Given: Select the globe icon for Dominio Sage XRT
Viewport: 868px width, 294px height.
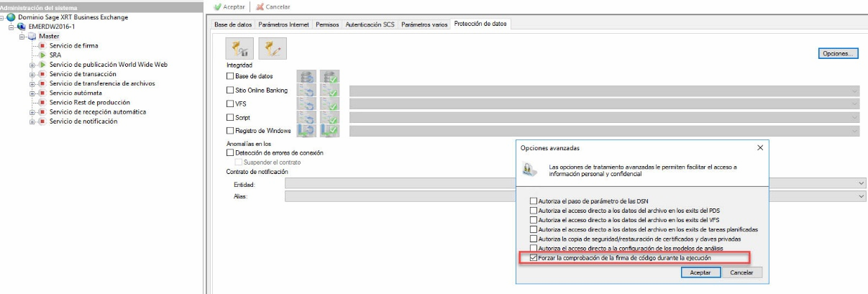Looking at the screenshot, I should click(11, 17).
